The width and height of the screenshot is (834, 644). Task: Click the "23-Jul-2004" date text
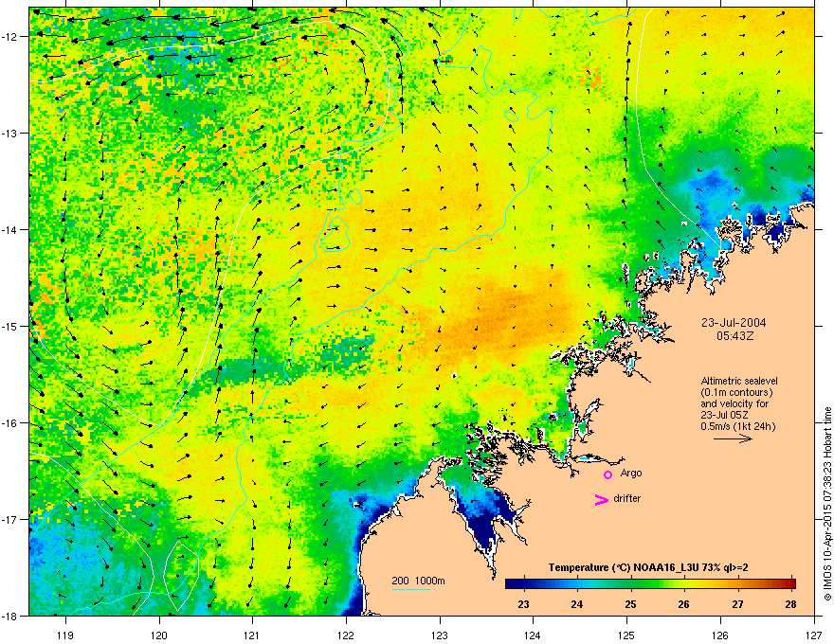(734, 323)
